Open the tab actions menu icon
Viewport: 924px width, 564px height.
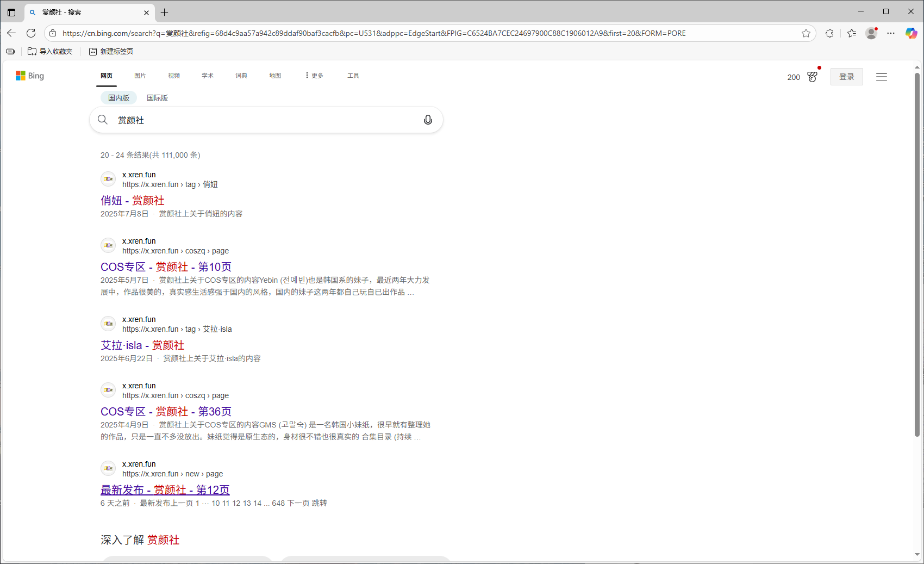[x=11, y=12]
